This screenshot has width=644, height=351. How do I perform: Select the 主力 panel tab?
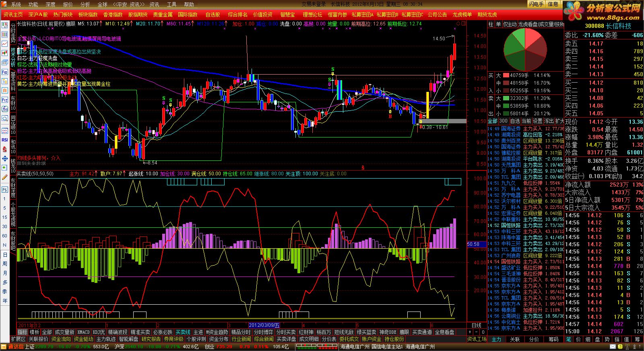click(496, 339)
